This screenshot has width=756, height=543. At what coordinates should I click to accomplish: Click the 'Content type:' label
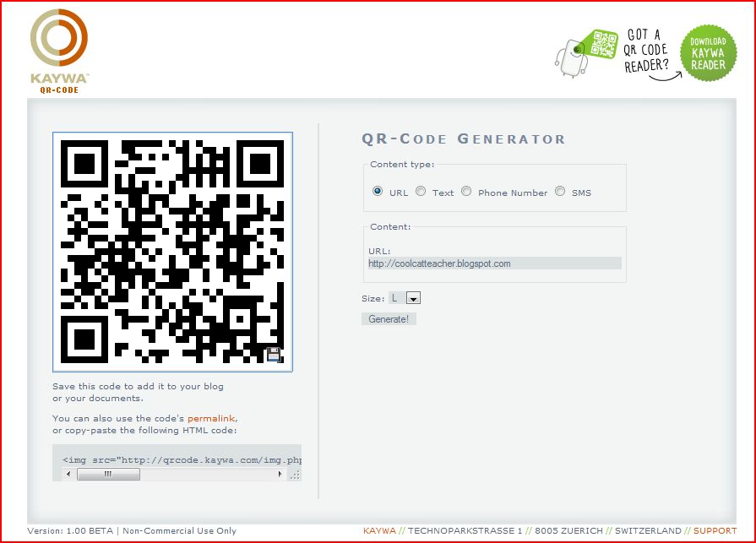coord(402,165)
